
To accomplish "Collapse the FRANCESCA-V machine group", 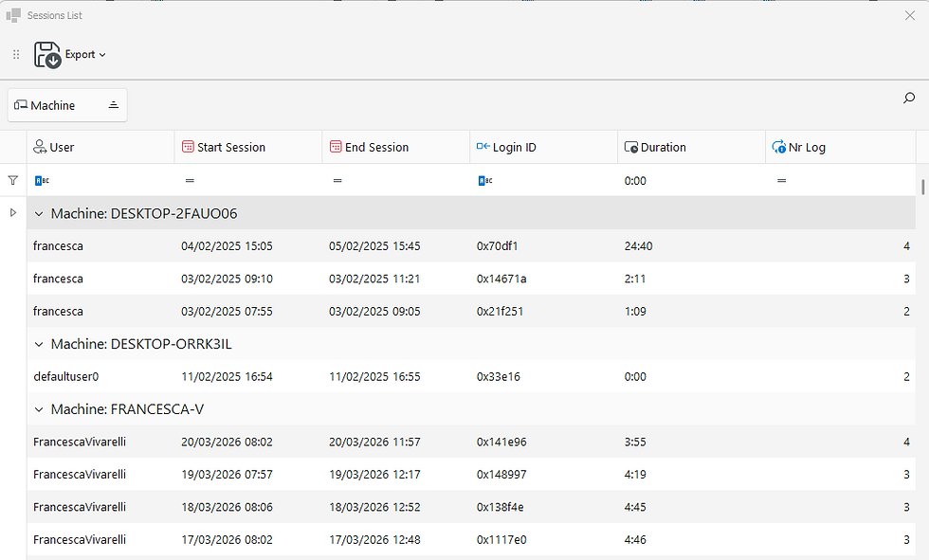I will pos(39,408).
